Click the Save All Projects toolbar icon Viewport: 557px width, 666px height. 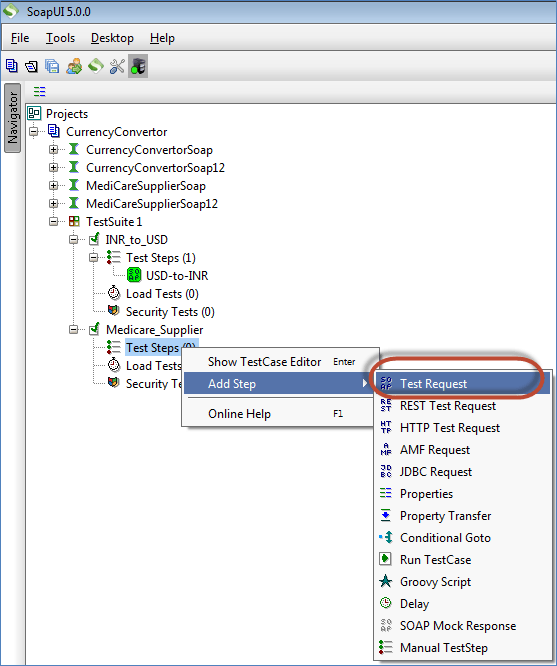click(52, 66)
